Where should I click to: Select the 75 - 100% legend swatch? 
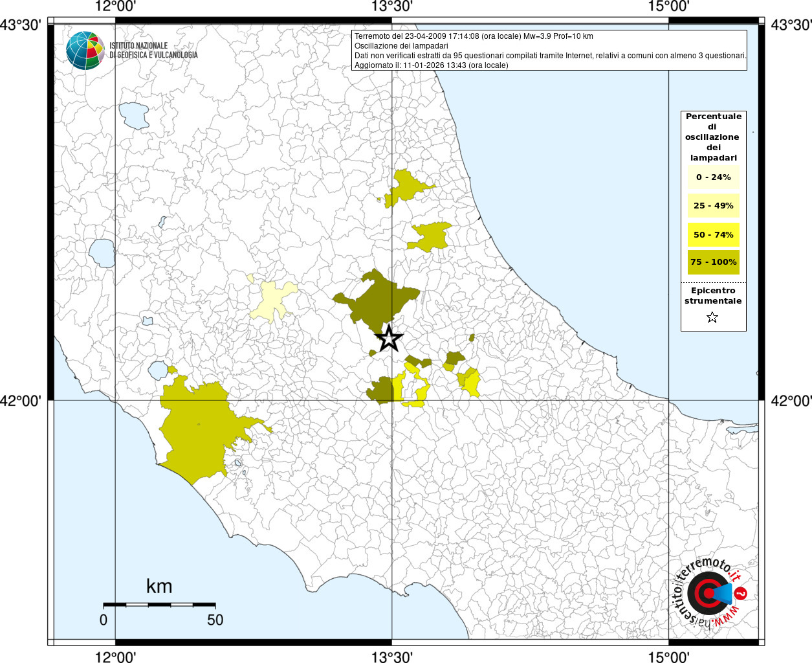[x=713, y=262]
